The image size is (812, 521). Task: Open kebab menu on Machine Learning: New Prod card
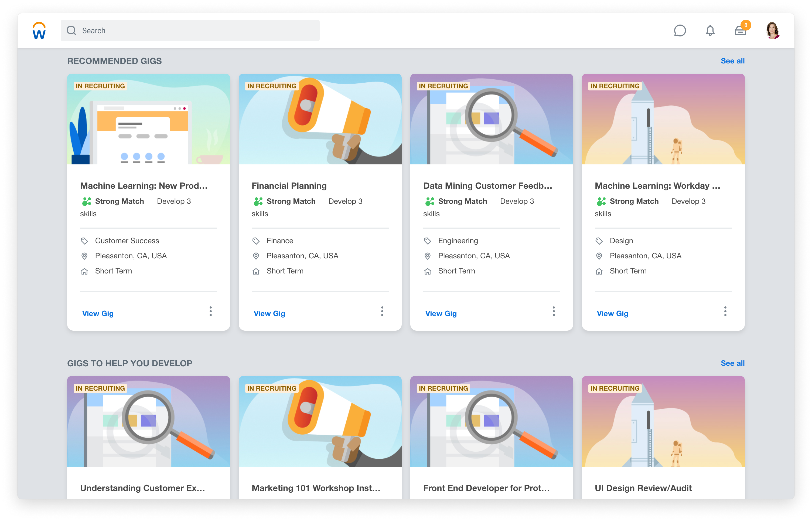click(211, 311)
